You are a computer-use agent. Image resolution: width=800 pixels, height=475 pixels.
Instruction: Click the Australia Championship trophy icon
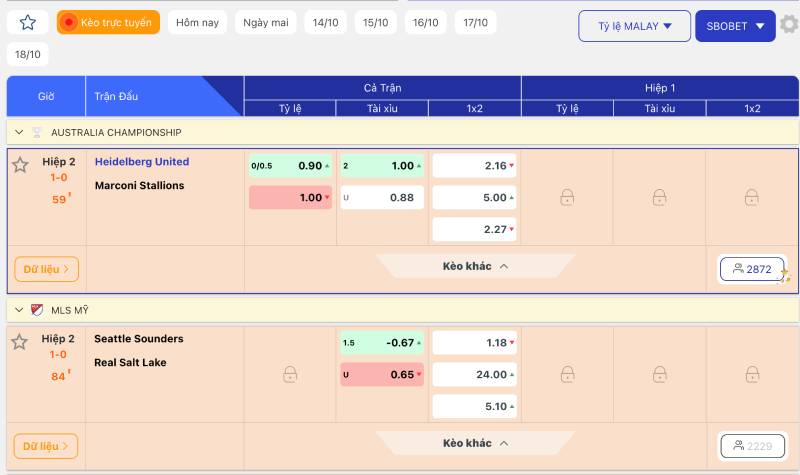(37, 132)
